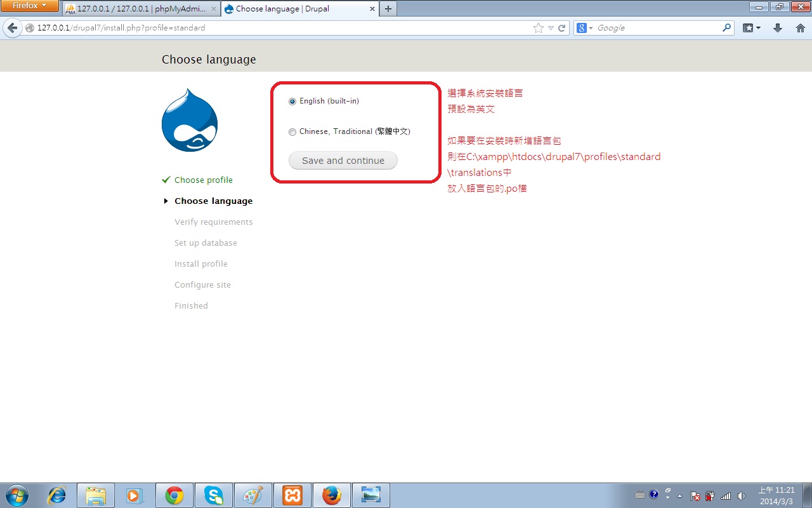Show hidden system tray icons
The width and height of the screenshot is (812, 508).
pyautogui.click(x=680, y=496)
